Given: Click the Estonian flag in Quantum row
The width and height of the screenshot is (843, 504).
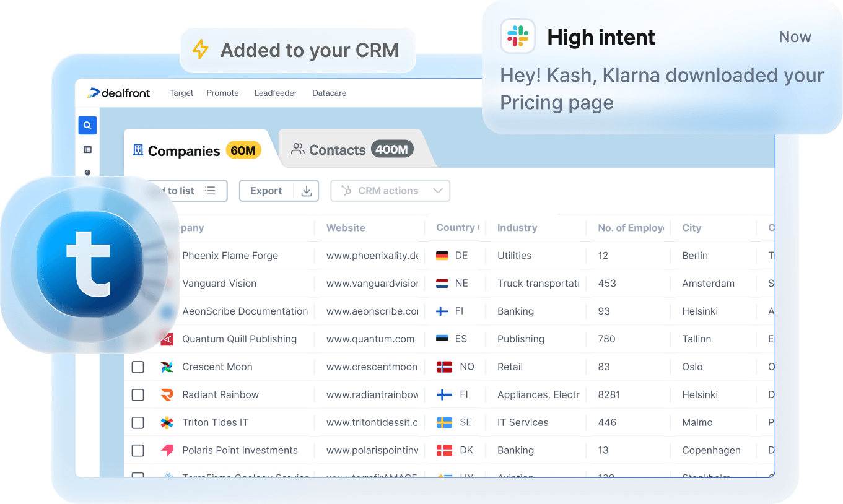Looking at the screenshot, I should coord(442,339).
